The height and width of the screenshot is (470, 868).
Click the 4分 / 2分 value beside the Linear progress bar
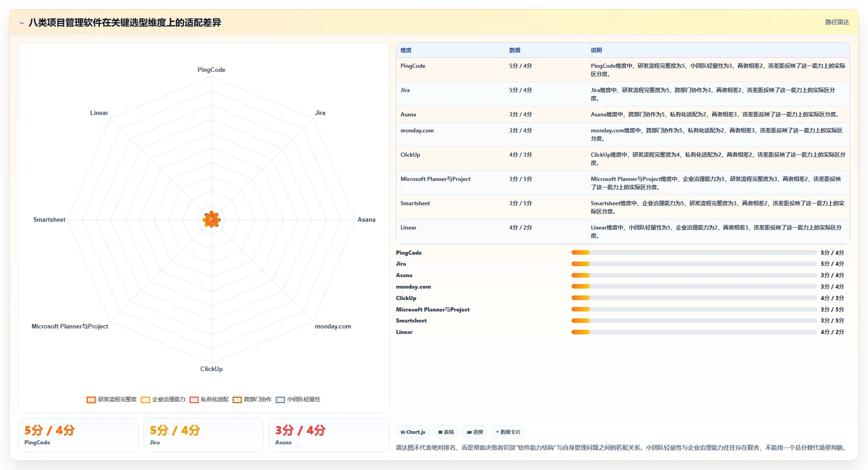(832, 332)
